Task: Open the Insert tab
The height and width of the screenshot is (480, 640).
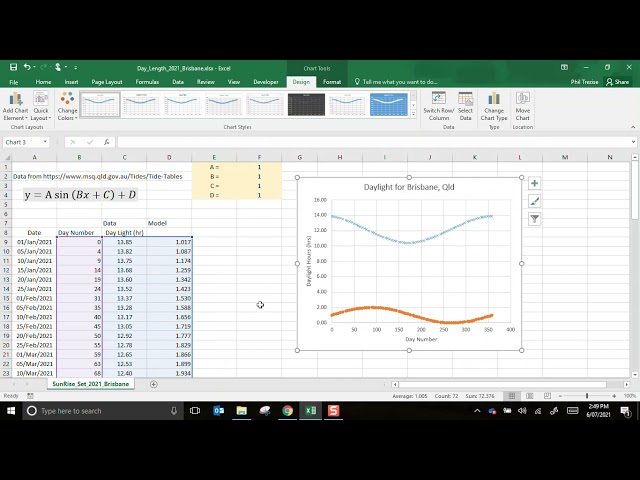Action: (x=71, y=82)
